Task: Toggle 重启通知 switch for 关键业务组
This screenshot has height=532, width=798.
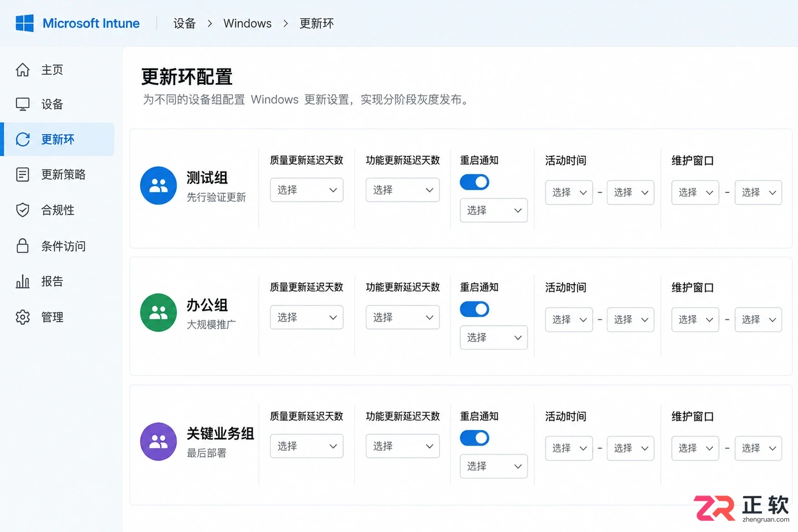Action: (x=474, y=438)
